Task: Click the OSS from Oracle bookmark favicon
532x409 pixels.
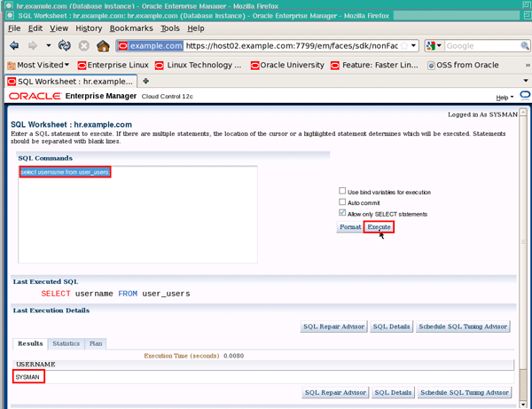Action: click(x=431, y=65)
